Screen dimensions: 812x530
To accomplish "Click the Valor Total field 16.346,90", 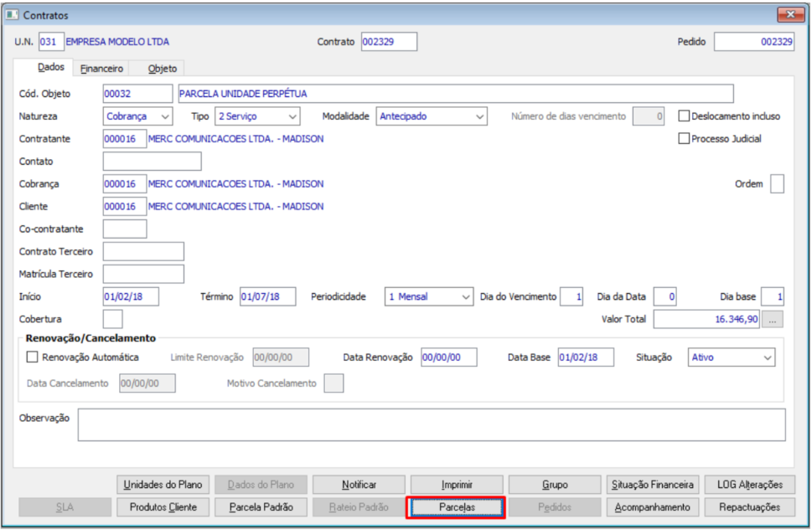I will tap(707, 319).
